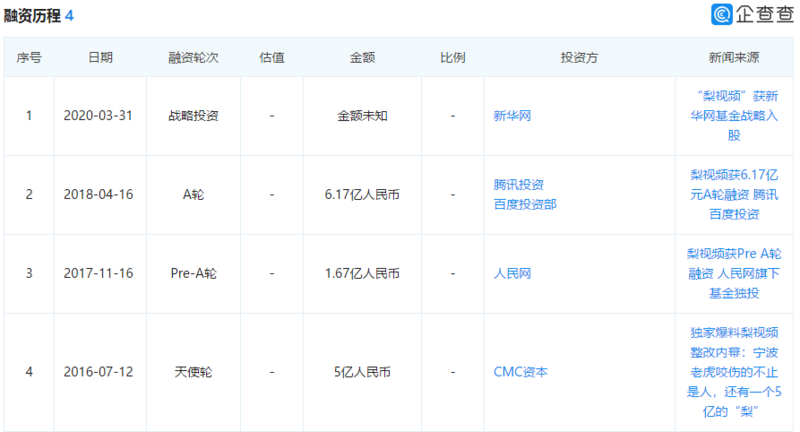Screen dimensions: 800x432
Task: Click the 融资历程 section heading
Action: point(32,15)
